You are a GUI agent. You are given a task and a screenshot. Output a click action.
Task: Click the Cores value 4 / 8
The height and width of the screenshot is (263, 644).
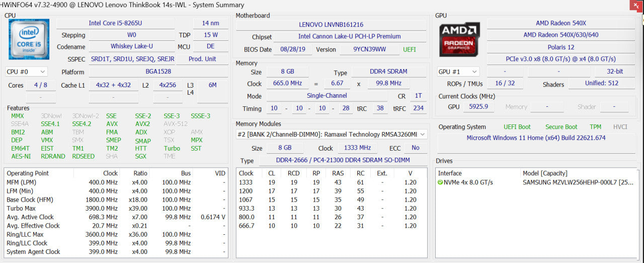tap(41, 85)
